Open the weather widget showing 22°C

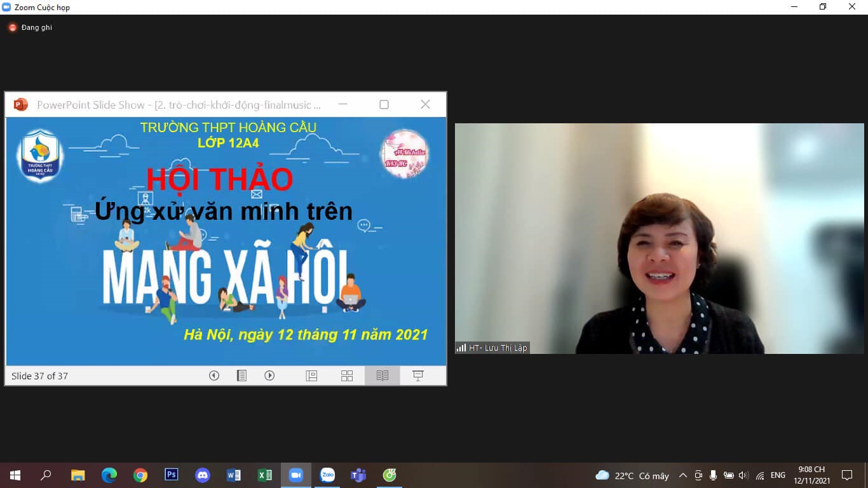click(632, 475)
